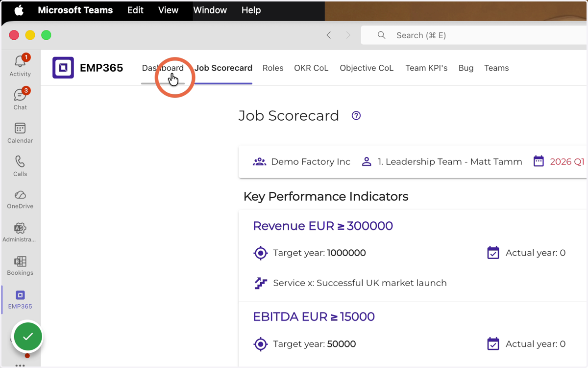This screenshot has height=368, width=588.
Task: Open the Job Scorecard help icon
Action: 356,116
